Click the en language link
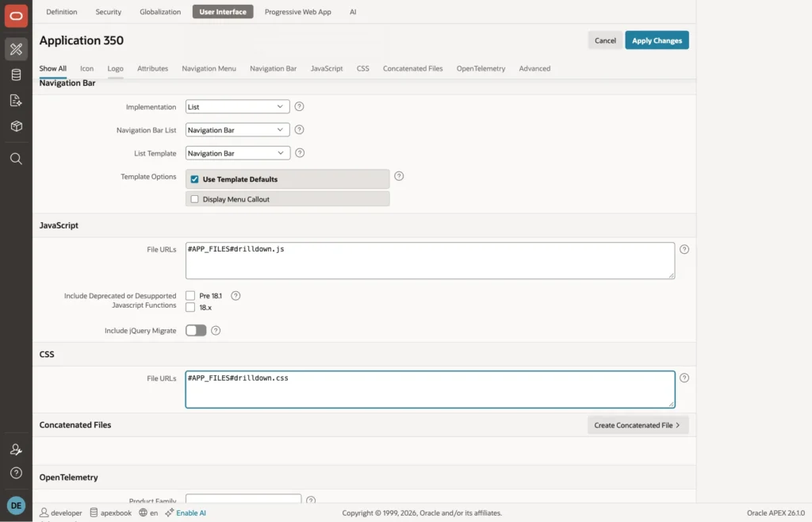Image resolution: width=812 pixels, height=522 pixels. click(x=154, y=512)
